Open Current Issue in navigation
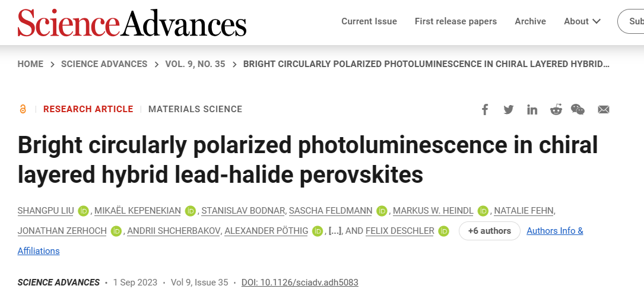Screen dimensions: 644x292 click(369, 21)
